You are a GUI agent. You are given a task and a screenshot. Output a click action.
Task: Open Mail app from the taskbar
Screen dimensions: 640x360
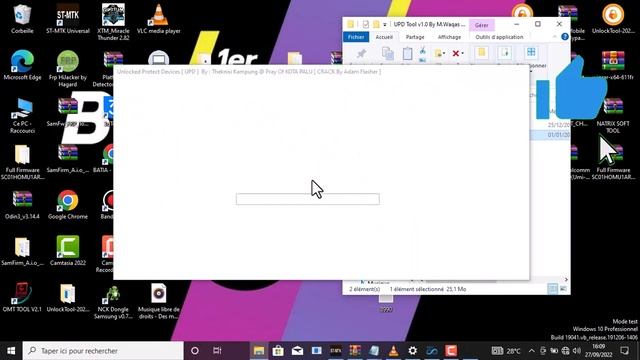point(298,351)
